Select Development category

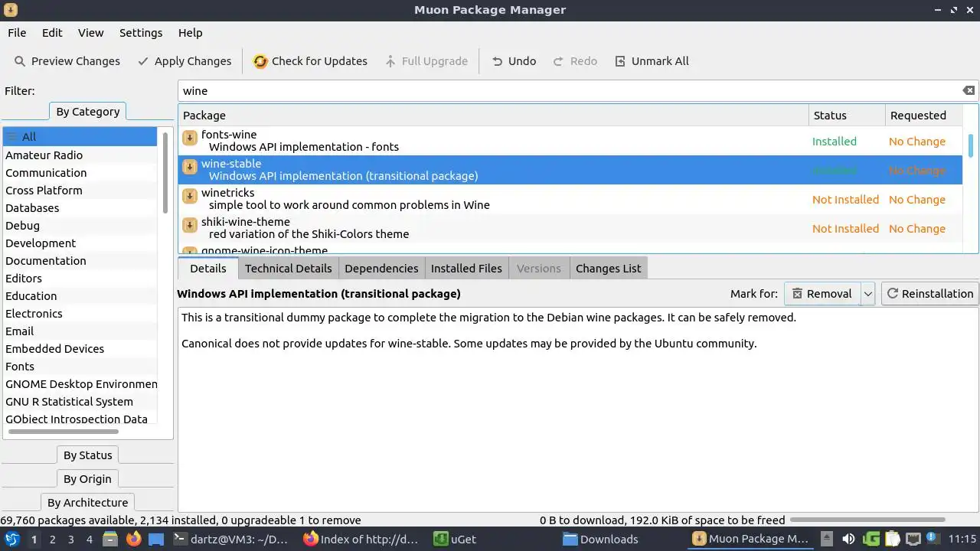(x=80, y=243)
